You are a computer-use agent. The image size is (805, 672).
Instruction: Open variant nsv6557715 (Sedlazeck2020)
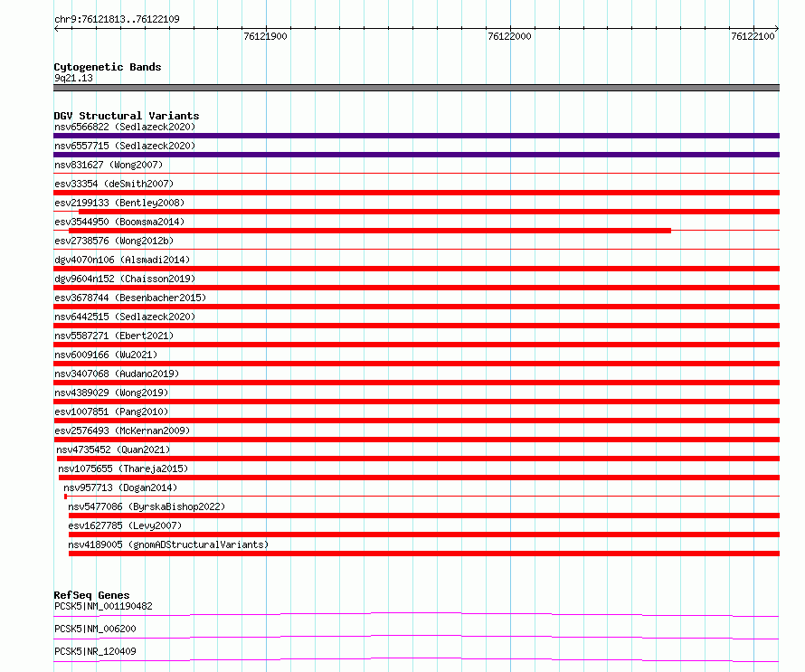click(125, 146)
